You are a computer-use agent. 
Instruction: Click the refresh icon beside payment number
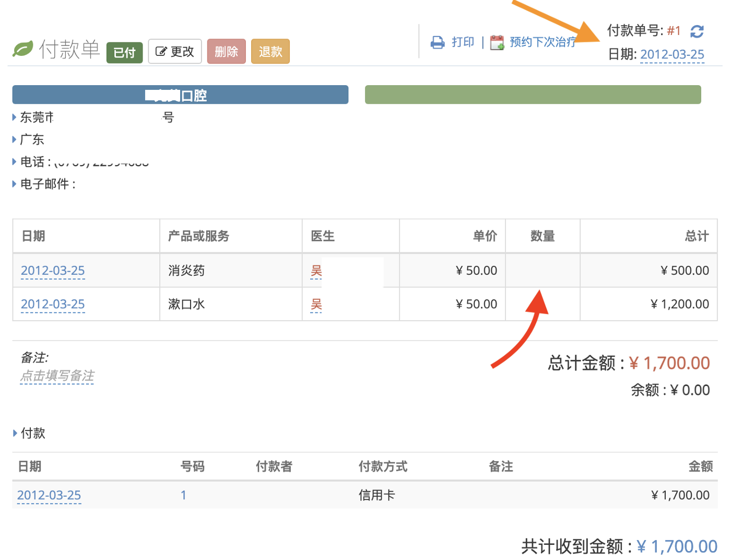tap(697, 31)
